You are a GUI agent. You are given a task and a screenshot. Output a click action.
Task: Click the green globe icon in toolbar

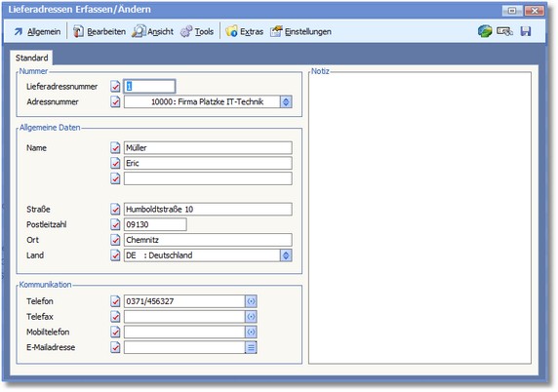coord(485,31)
